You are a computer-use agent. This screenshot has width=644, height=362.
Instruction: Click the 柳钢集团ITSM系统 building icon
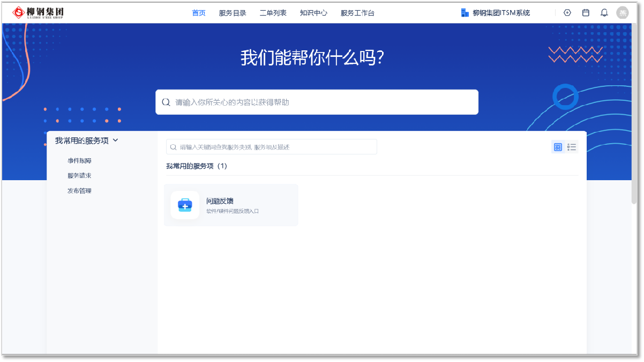465,13
